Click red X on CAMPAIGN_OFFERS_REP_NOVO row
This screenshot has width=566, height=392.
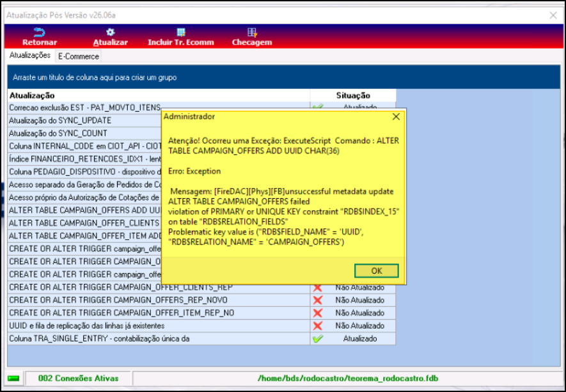(x=318, y=300)
